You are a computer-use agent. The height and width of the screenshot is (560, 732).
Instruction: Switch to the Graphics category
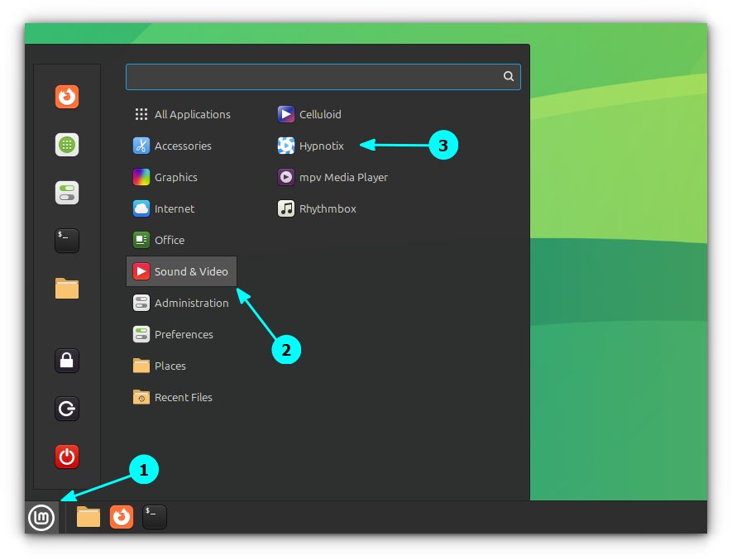[176, 177]
